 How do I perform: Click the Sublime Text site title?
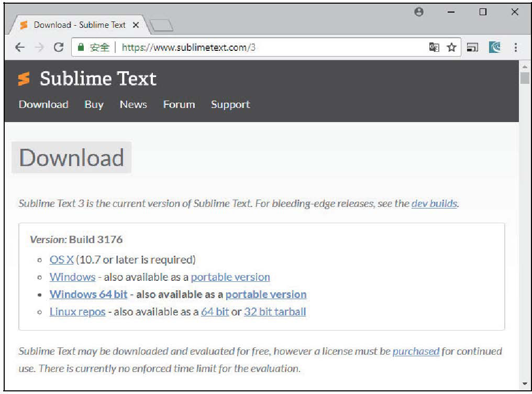coord(98,79)
